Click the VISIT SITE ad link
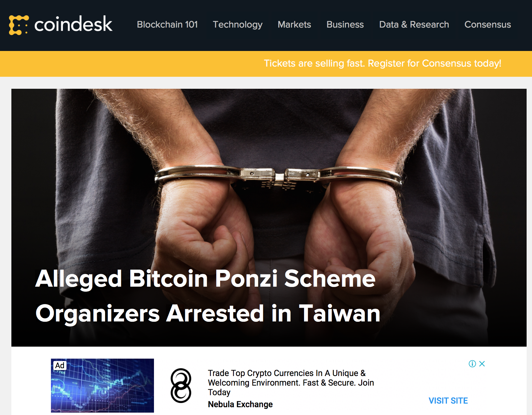Viewport: 532px width, 415px height. pos(448,401)
